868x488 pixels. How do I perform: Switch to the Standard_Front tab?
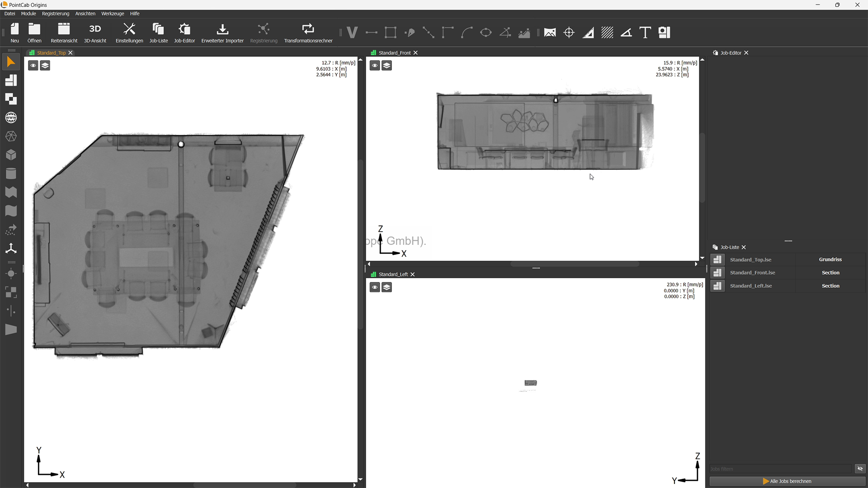point(394,53)
